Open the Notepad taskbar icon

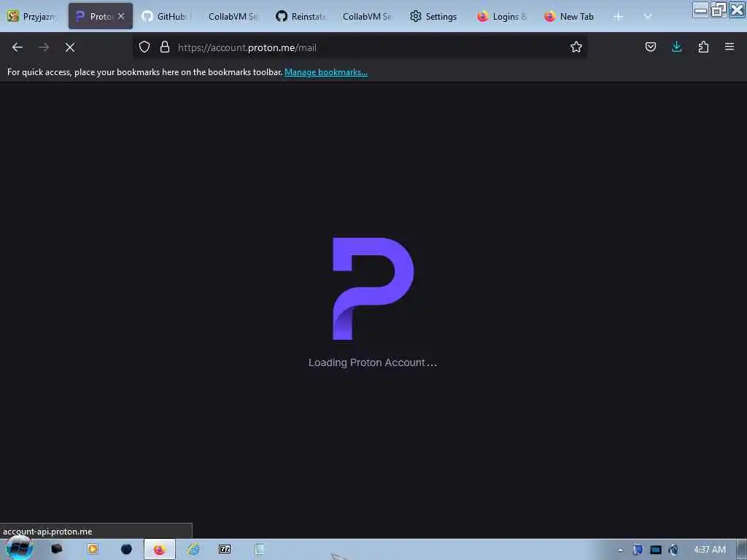[x=260, y=549]
